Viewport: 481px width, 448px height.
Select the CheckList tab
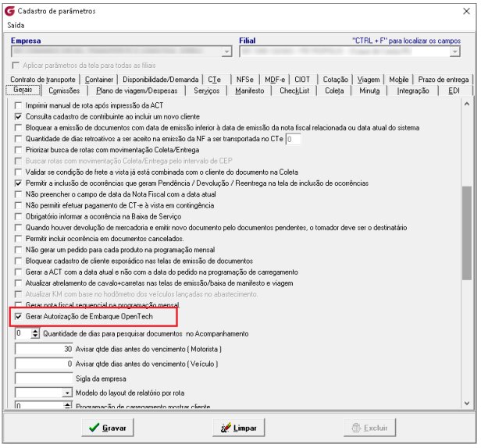click(x=294, y=91)
